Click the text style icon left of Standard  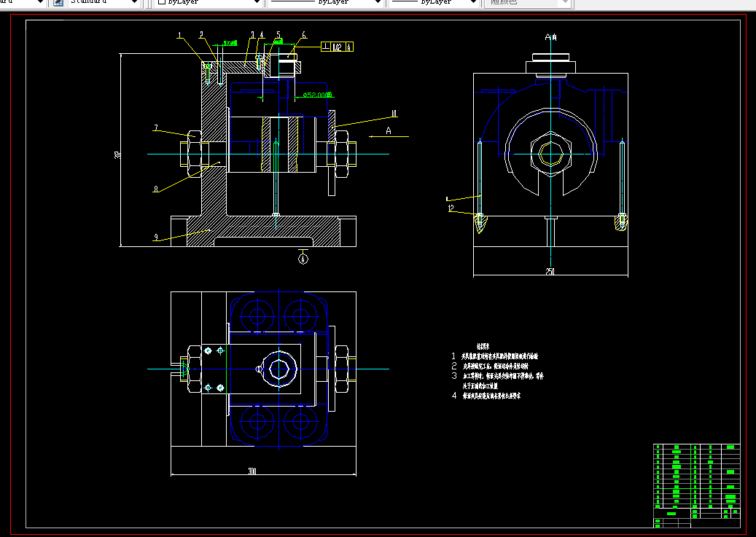(58, 2)
